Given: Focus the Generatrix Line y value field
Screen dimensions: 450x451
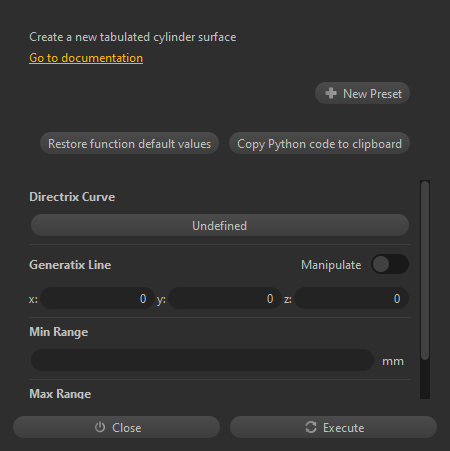Looking at the screenshot, I should (x=225, y=298).
